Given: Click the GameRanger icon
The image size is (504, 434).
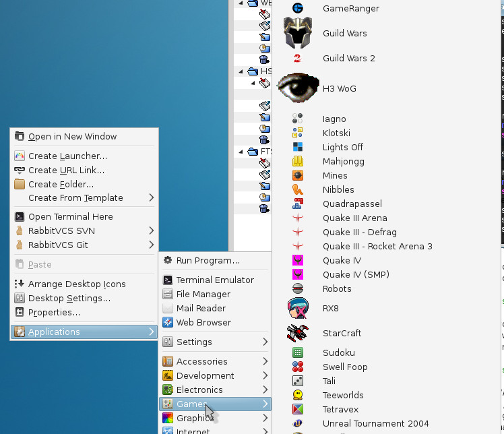Looking at the screenshot, I should pos(297,8).
